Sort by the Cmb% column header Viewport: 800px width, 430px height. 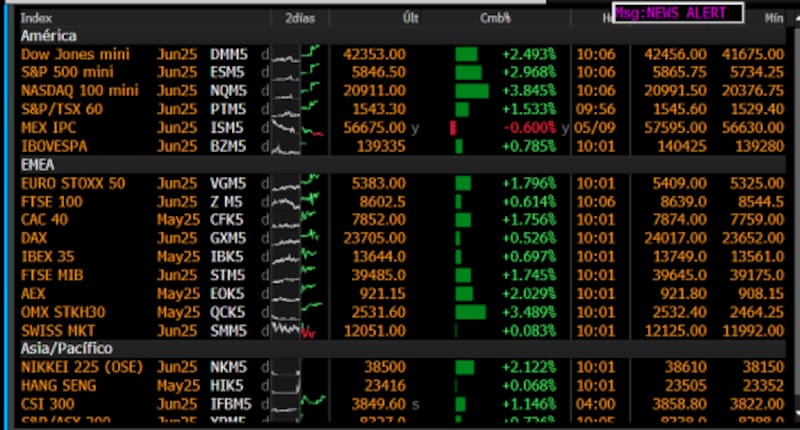click(495, 17)
